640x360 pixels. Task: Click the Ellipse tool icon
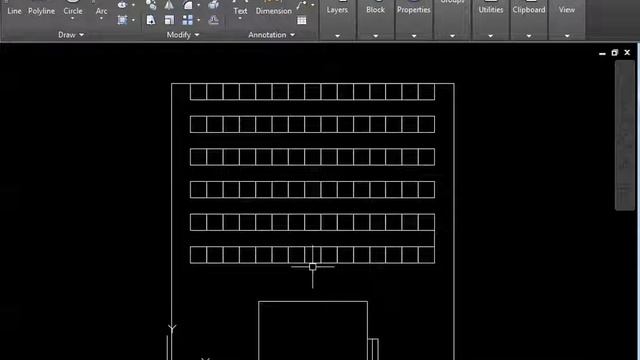click(122, 5)
